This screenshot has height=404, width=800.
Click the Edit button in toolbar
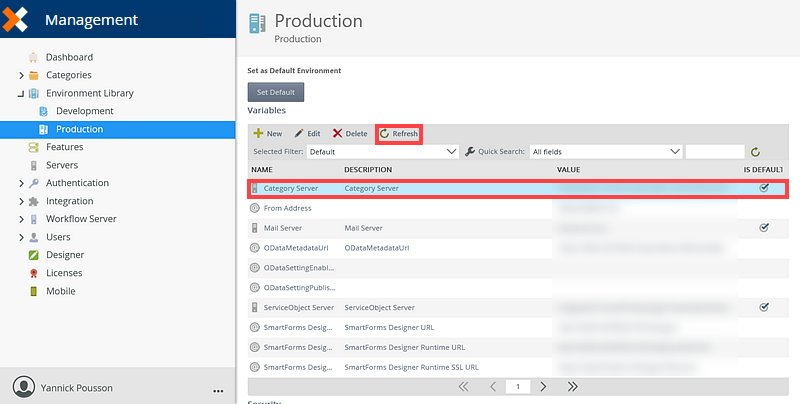pyautogui.click(x=307, y=133)
